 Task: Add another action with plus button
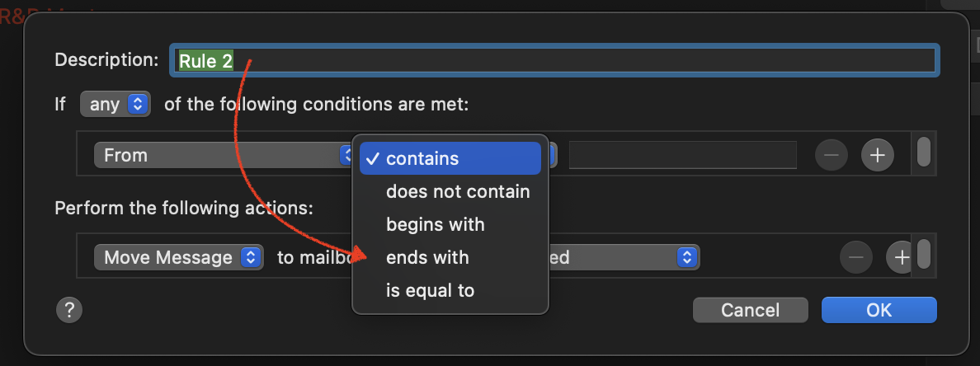point(901,258)
